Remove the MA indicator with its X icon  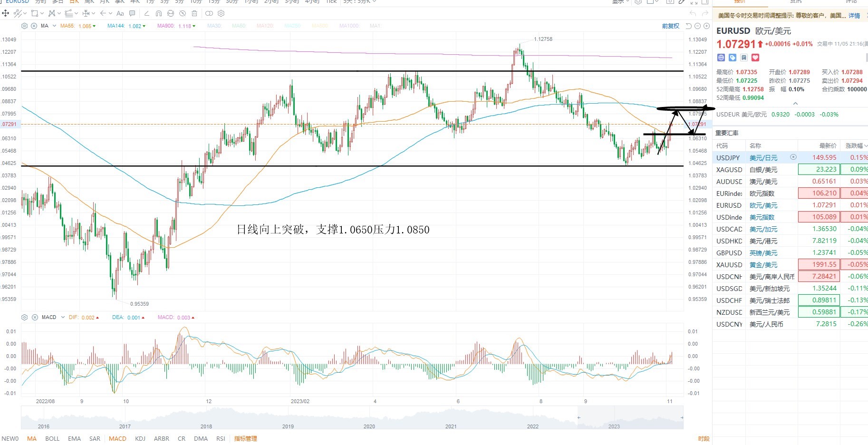[34, 26]
